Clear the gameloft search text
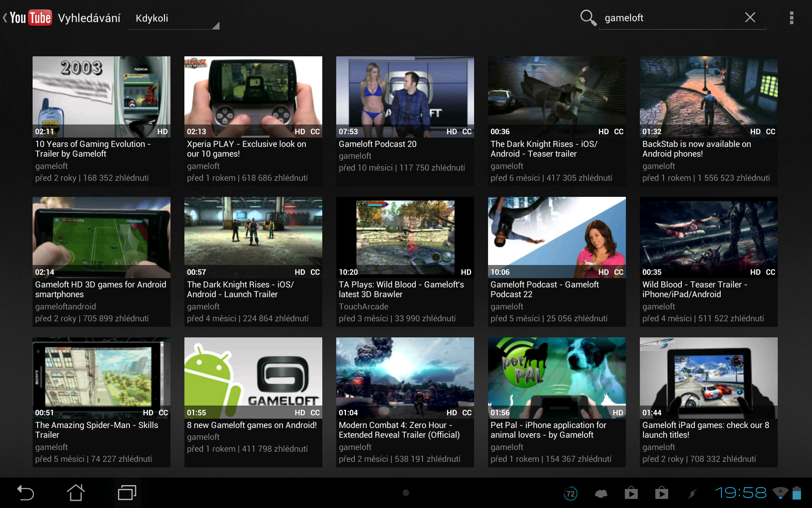The image size is (812, 508). [x=750, y=17]
